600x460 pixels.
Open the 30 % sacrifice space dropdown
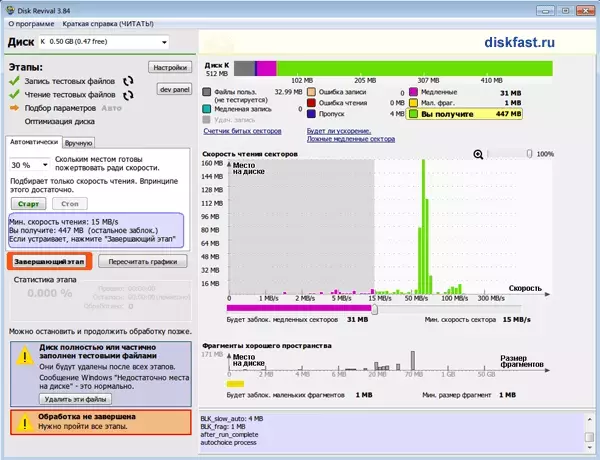click(x=29, y=165)
